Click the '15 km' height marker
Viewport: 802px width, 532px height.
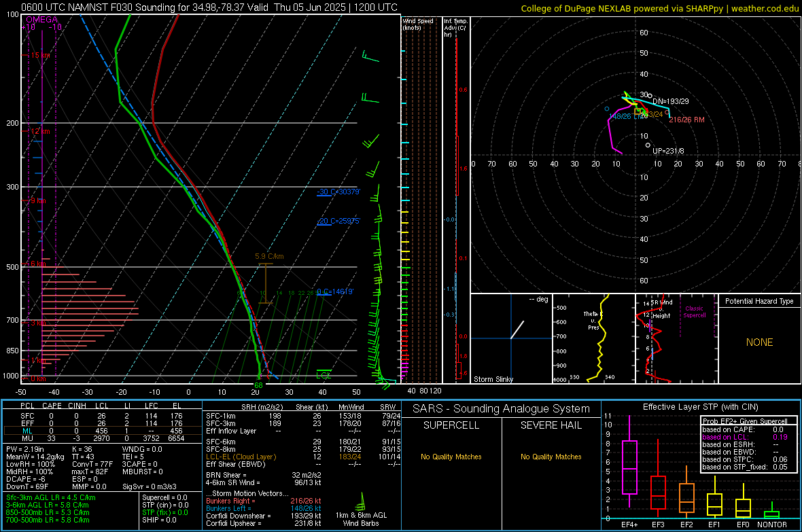click(x=39, y=55)
